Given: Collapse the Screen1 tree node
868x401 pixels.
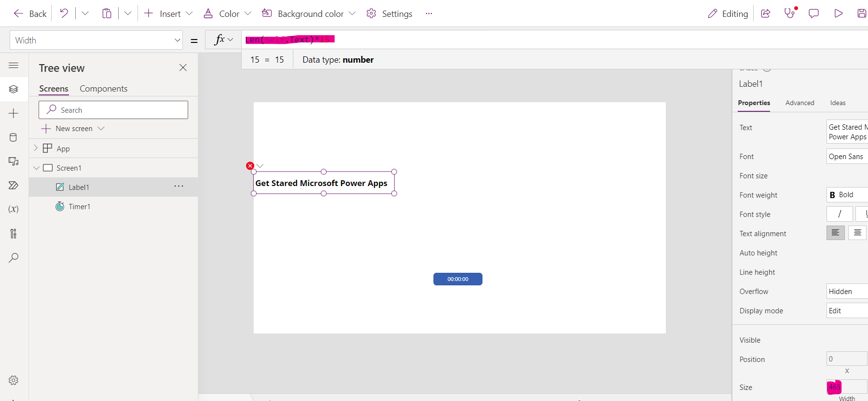Looking at the screenshot, I should pyautogui.click(x=36, y=168).
